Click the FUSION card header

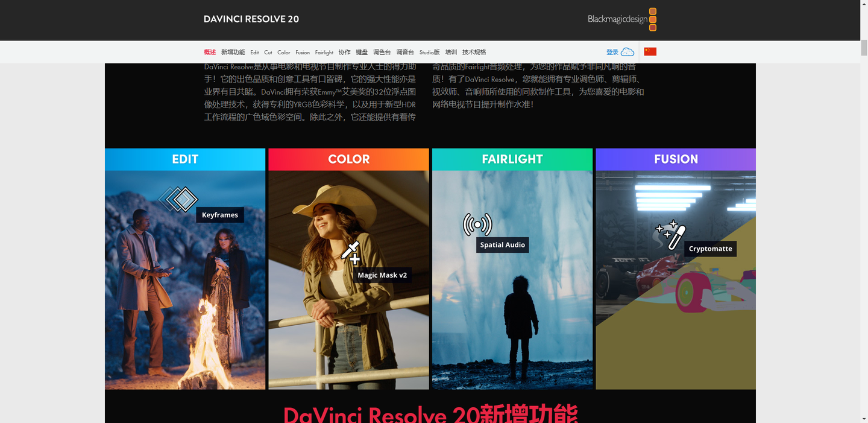point(676,159)
